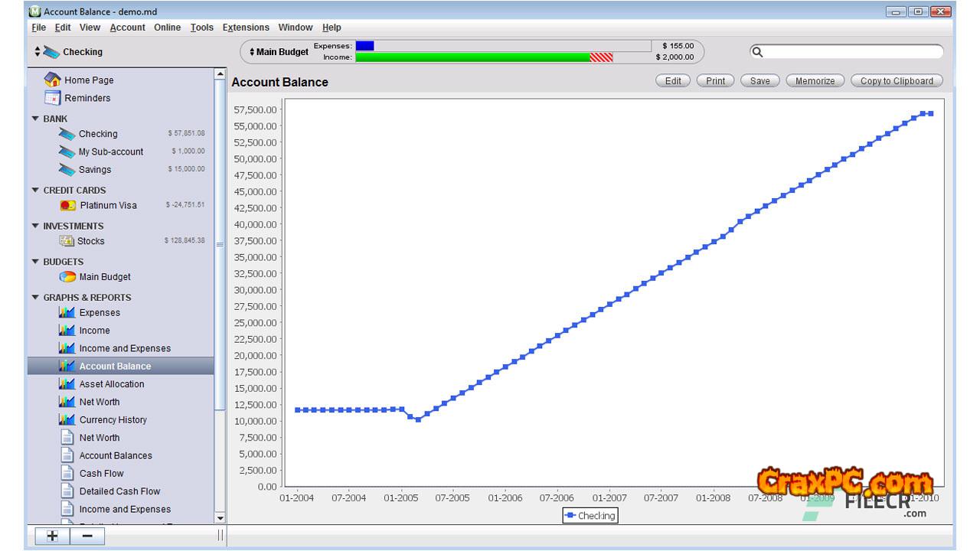Click the search magnifier icon
The width and height of the screenshot is (980, 551).
[757, 52]
